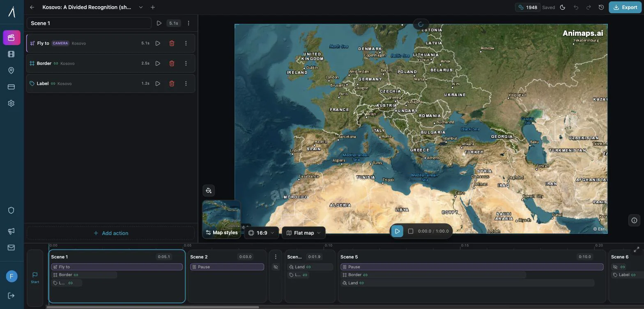
Task: Toggle dark mode moon icon
Action: click(x=563, y=7)
